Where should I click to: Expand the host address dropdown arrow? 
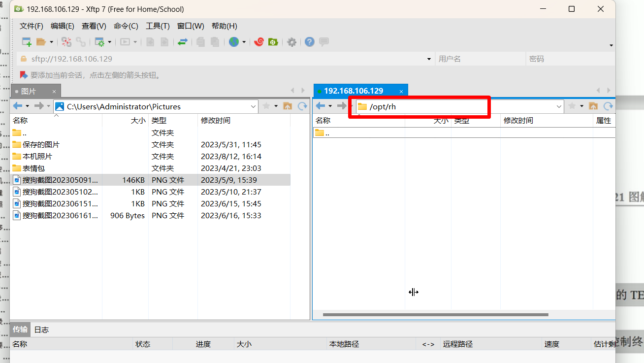pos(429,59)
